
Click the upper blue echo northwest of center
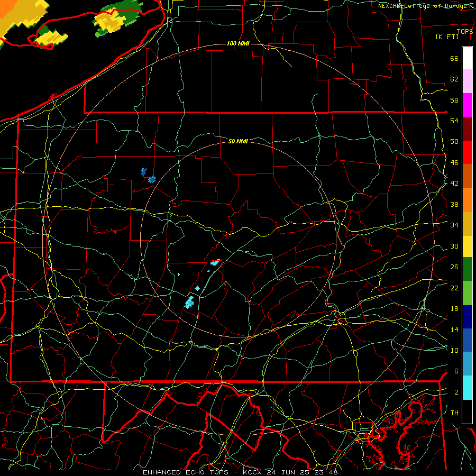point(143,172)
